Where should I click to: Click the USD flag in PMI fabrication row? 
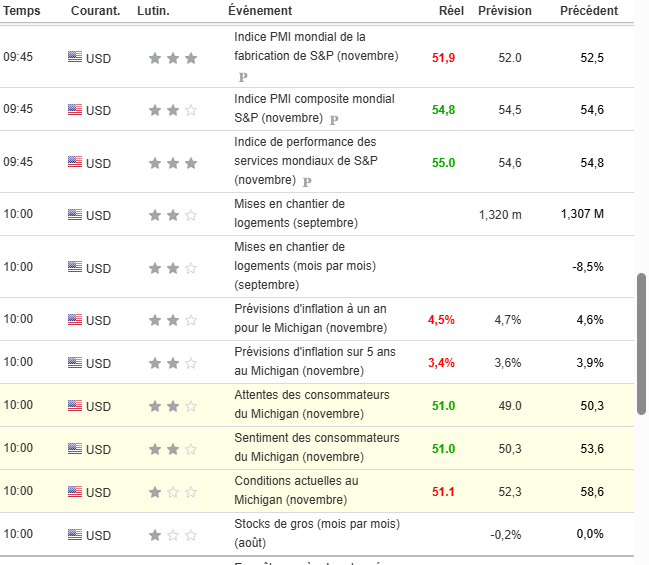(75, 57)
